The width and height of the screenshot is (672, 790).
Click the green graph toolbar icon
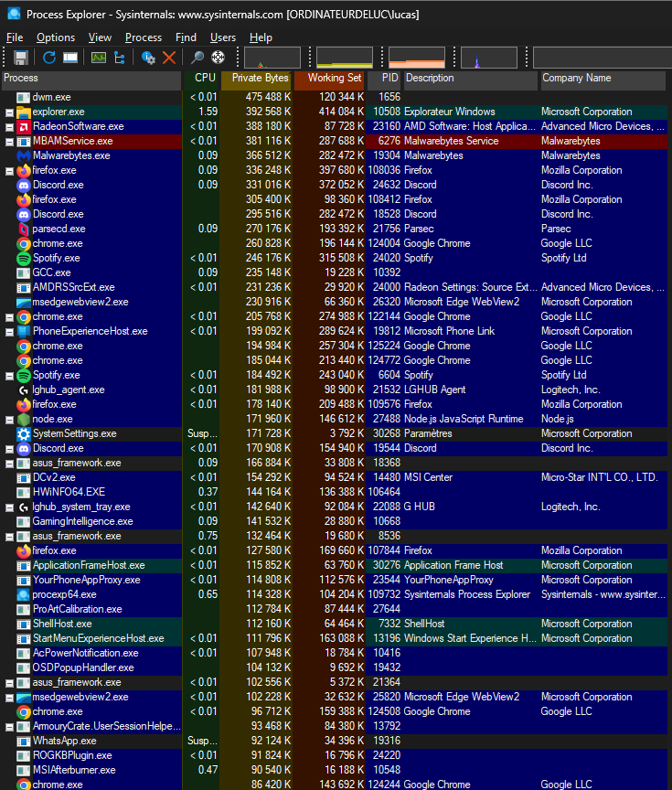pos(98,58)
